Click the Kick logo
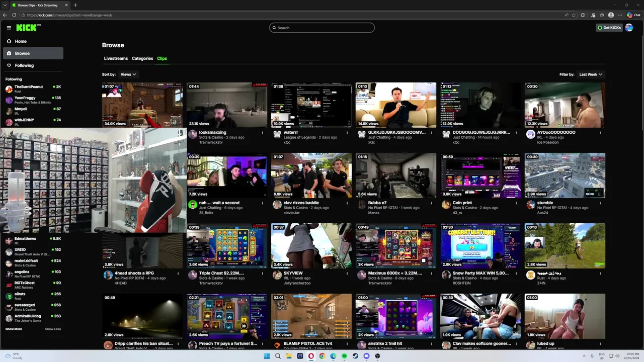Viewport: 644px width, 362px height. click(x=27, y=28)
